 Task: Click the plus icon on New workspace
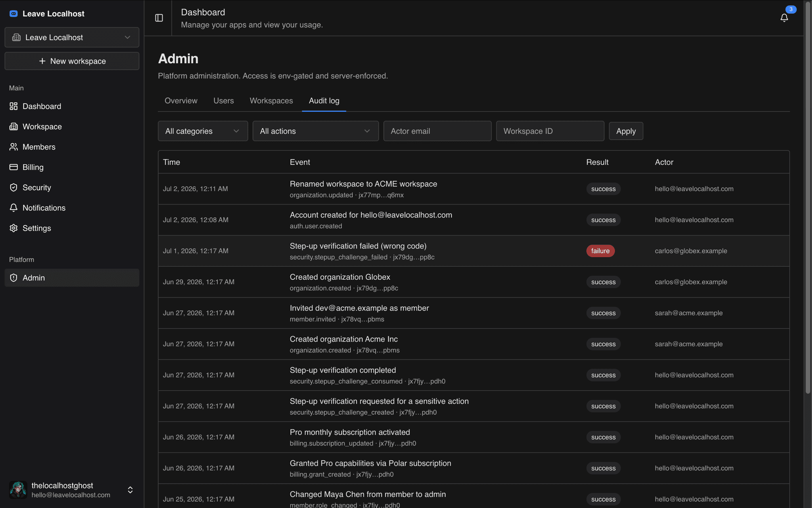pos(42,61)
